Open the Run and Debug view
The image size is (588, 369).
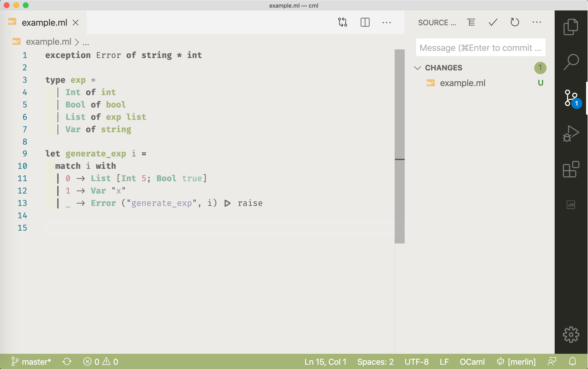(571, 133)
